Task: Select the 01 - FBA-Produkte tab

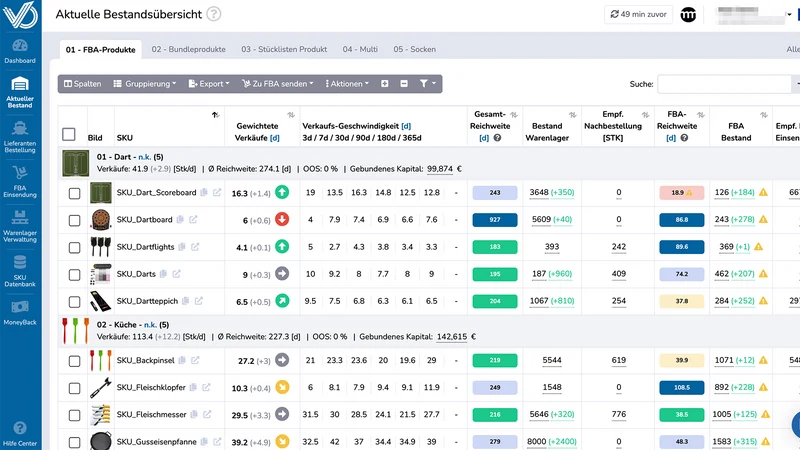Action: pyautogui.click(x=101, y=49)
